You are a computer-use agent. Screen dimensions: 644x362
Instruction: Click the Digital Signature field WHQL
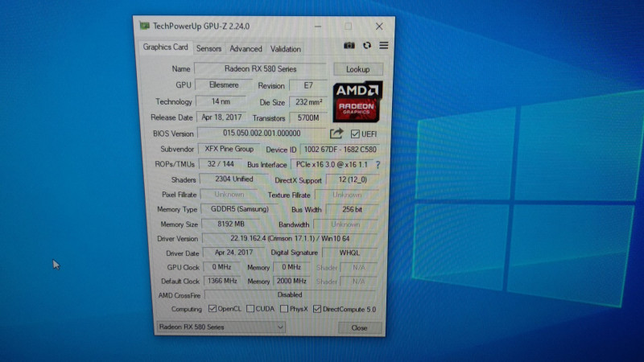[x=349, y=253]
